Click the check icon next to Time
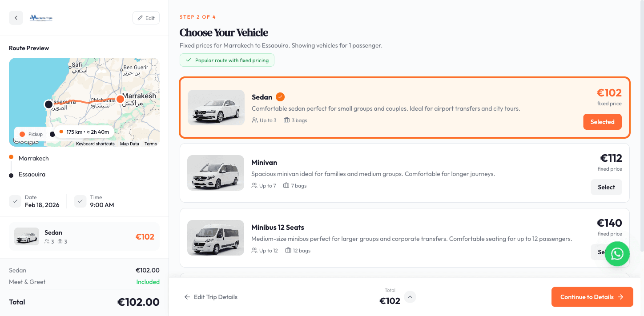This screenshot has width=644, height=316. click(80, 201)
